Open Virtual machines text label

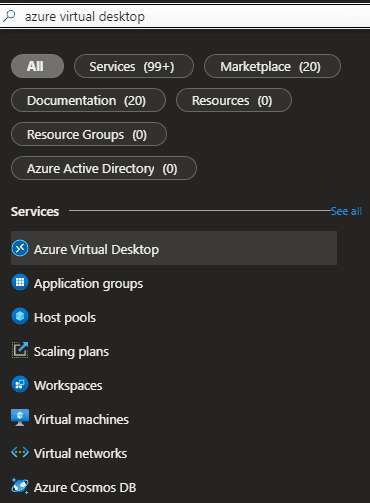(81, 419)
